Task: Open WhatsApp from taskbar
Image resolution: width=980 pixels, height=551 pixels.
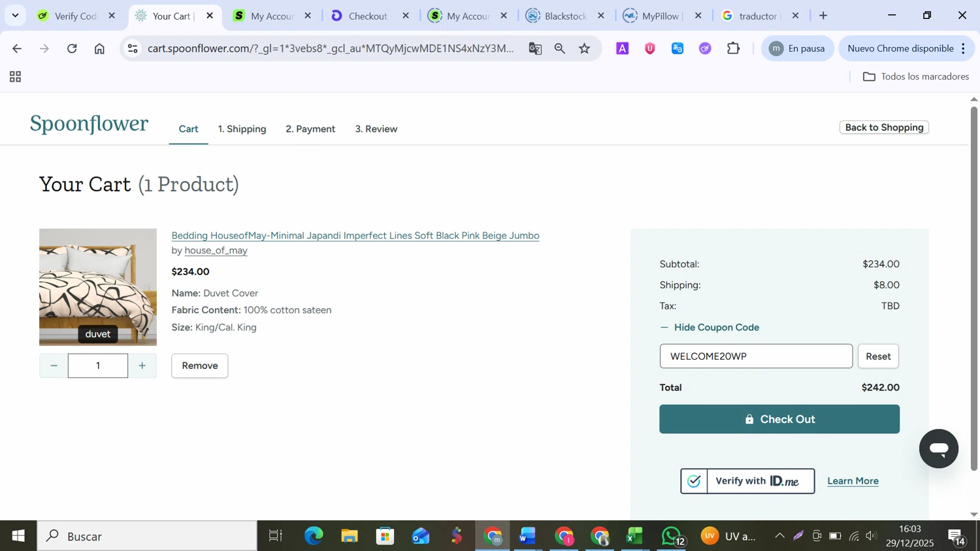Action: [x=672, y=536]
